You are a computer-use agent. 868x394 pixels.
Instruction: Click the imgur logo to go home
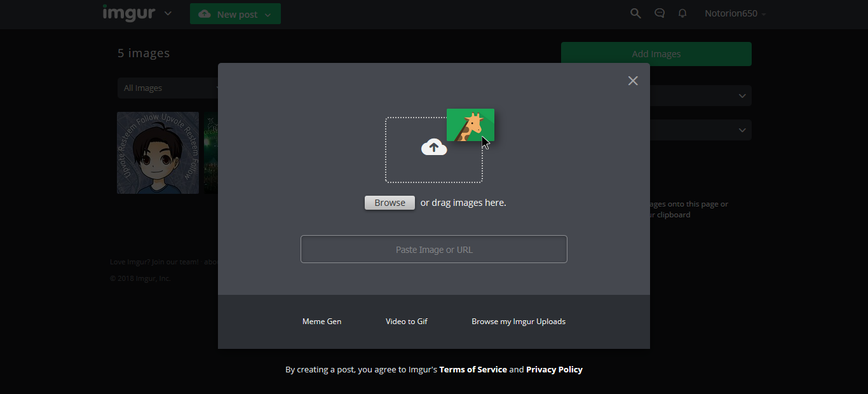pyautogui.click(x=128, y=13)
